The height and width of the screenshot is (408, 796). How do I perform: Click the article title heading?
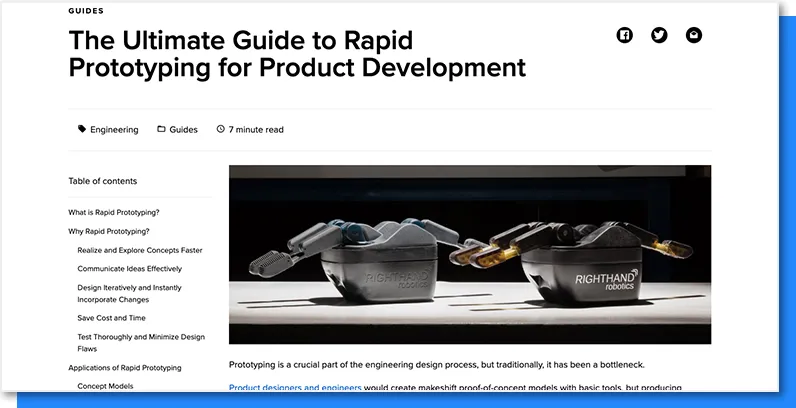[297, 54]
